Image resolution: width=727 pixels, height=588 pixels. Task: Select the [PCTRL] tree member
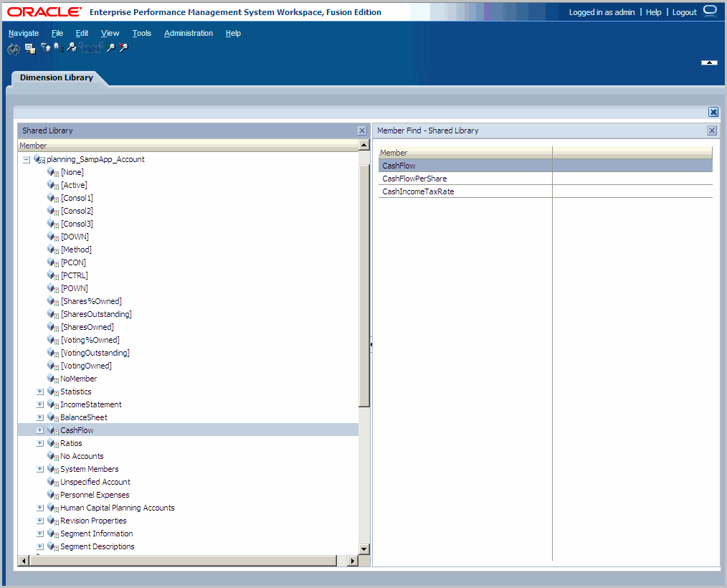click(x=74, y=275)
